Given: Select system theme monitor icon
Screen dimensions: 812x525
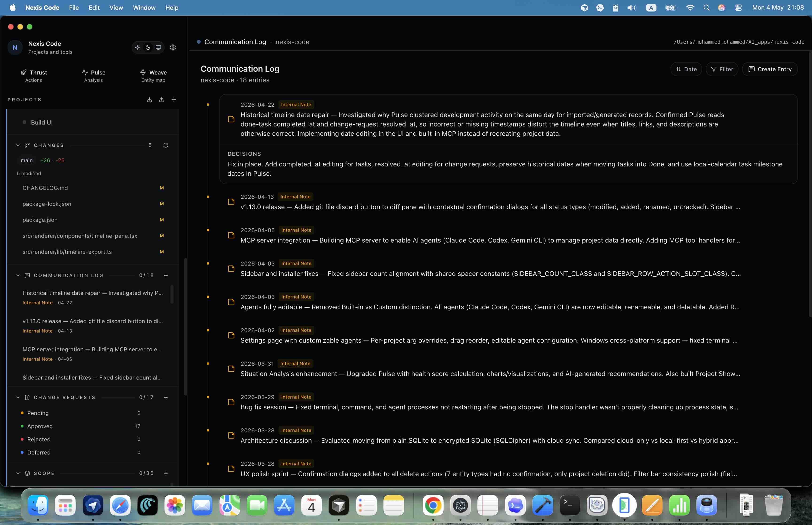Looking at the screenshot, I should click(x=158, y=47).
